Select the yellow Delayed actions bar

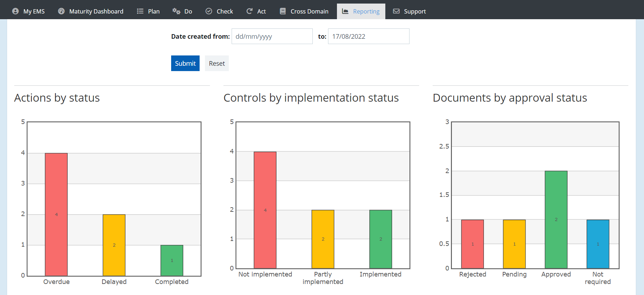114,245
